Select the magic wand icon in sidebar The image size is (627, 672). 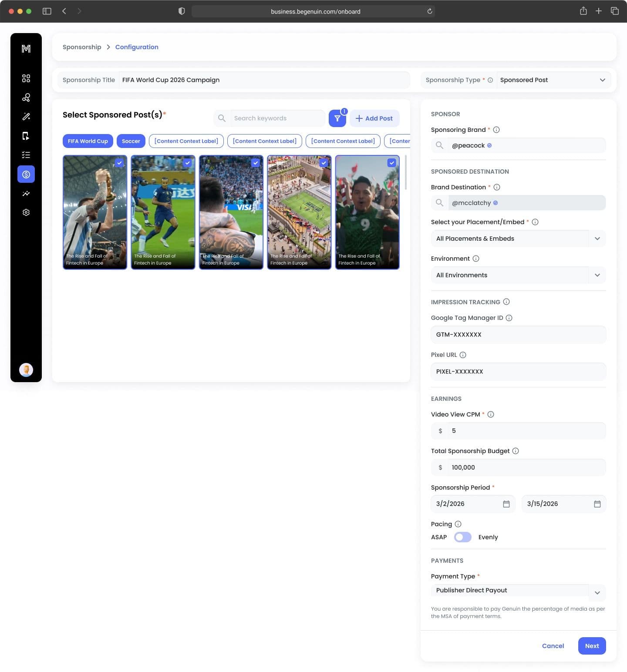click(26, 117)
